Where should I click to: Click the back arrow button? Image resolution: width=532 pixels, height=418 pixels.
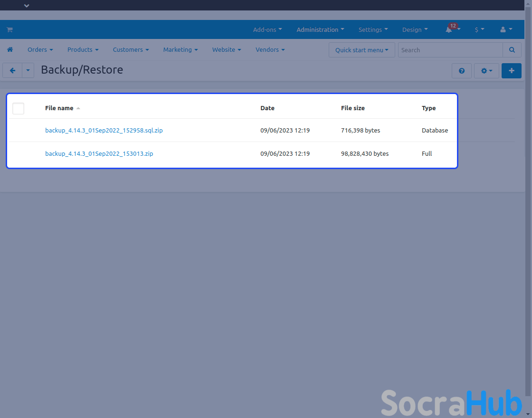pyautogui.click(x=12, y=71)
